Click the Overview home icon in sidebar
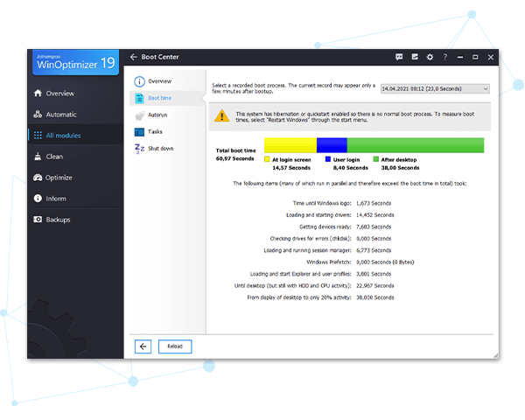 click(x=38, y=93)
